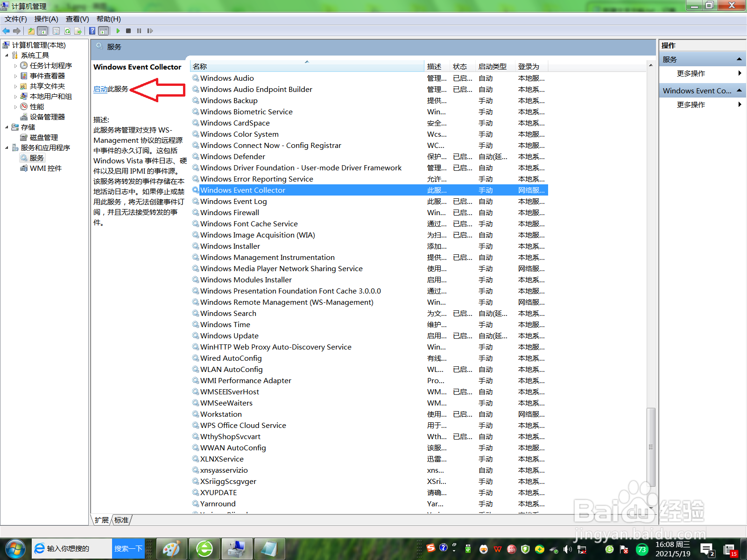The height and width of the screenshot is (560, 747).
Task: Open the 帮助(H) menu
Action: click(109, 19)
